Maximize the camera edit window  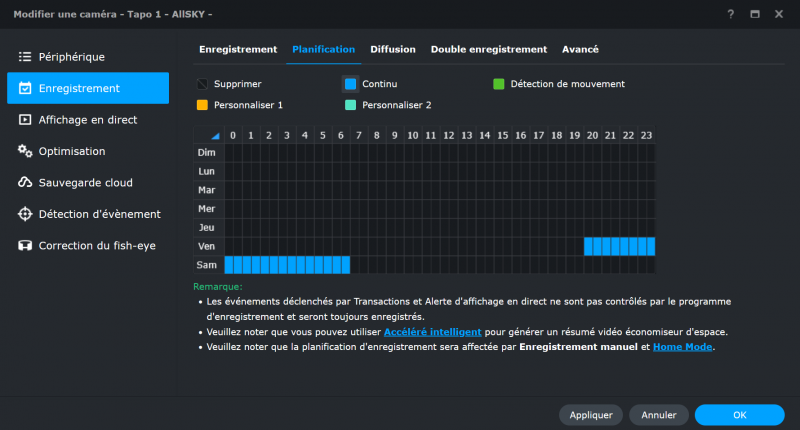(755, 14)
